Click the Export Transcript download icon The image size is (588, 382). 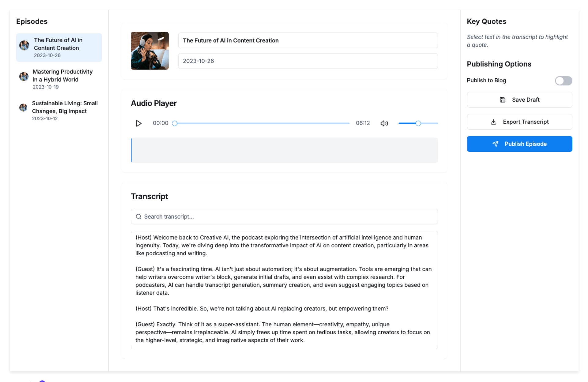(x=493, y=122)
